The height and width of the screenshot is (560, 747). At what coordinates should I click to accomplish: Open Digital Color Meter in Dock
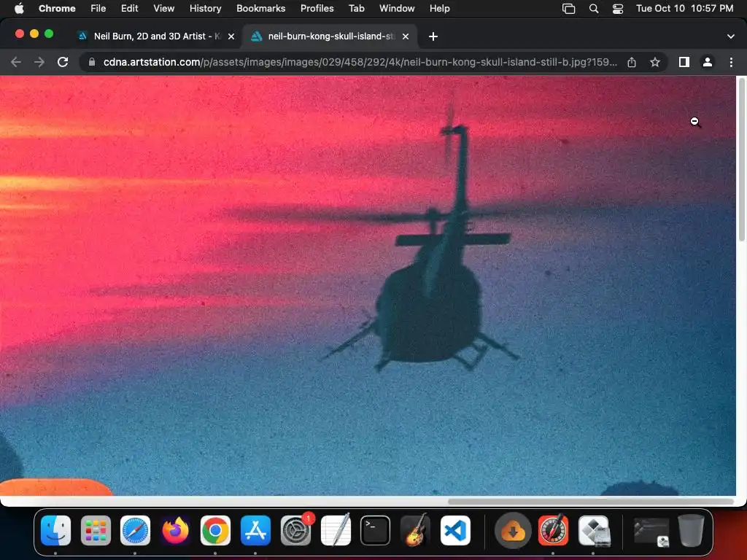click(553, 531)
